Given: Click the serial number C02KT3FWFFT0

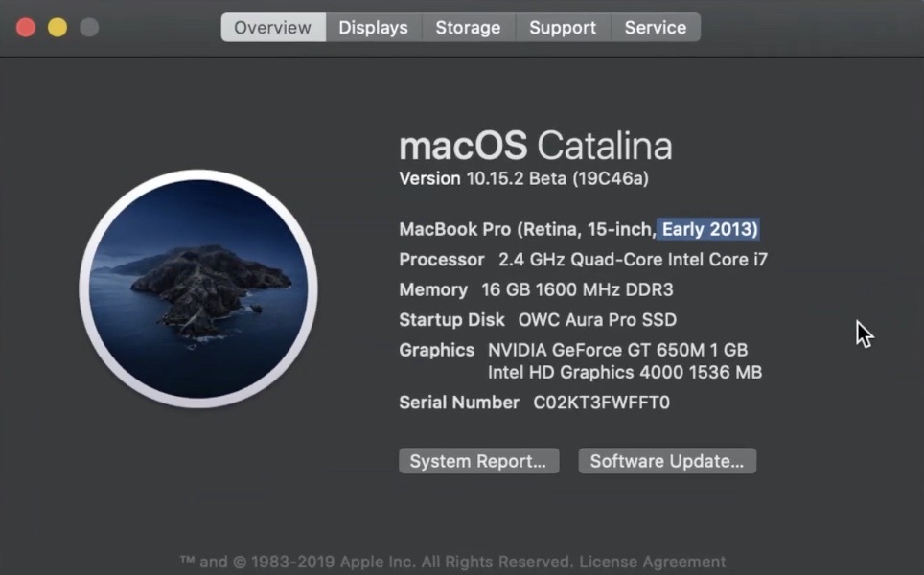Looking at the screenshot, I should (601, 402).
